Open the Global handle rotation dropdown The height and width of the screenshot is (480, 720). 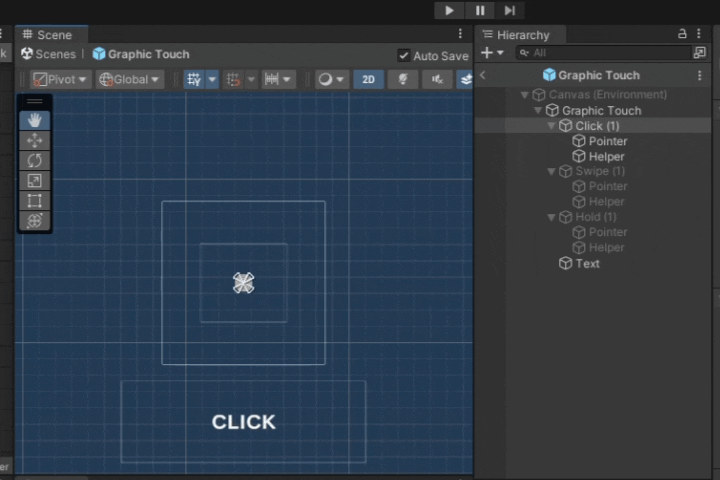(x=130, y=79)
